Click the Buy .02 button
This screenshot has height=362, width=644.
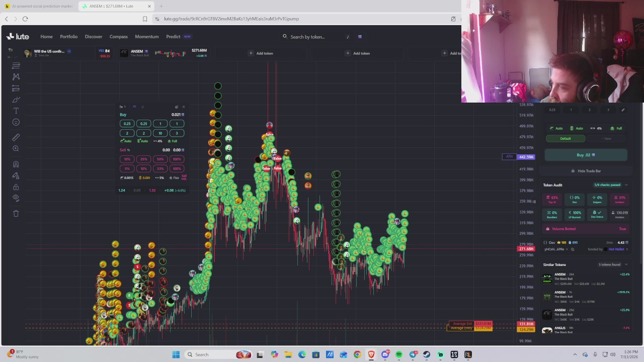tap(586, 155)
